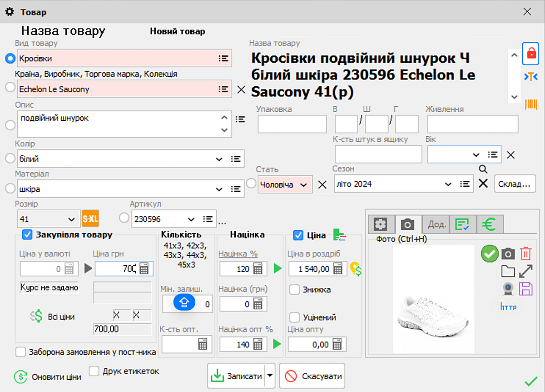Click the barcode icon on the right panel
Viewport: 545px width, 392px height.
[532, 104]
